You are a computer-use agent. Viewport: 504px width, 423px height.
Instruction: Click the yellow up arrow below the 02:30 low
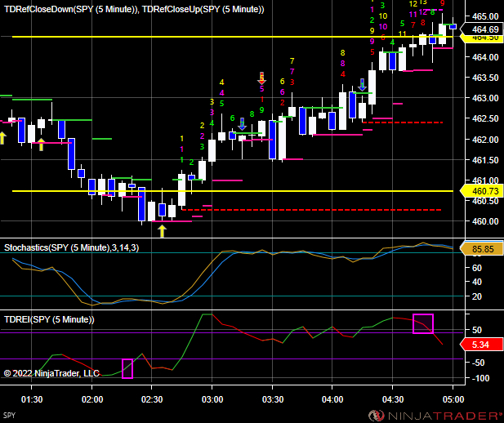163,231
